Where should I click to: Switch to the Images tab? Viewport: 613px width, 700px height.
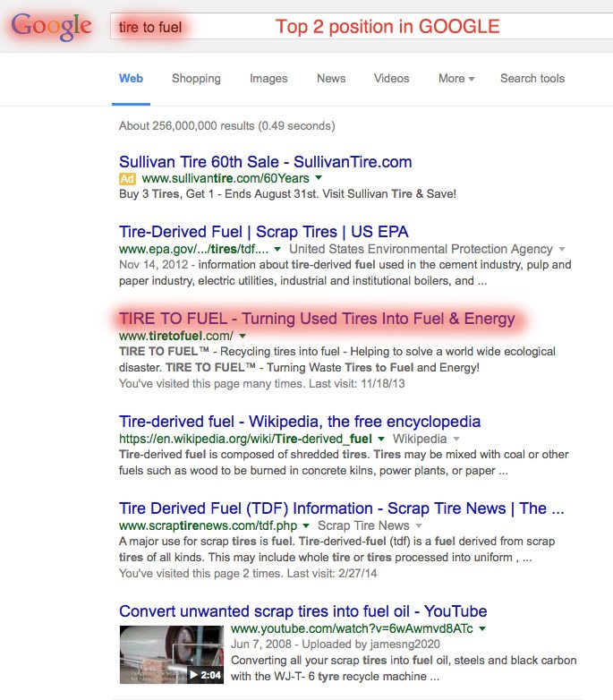pyautogui.click(x=268, y=79)
